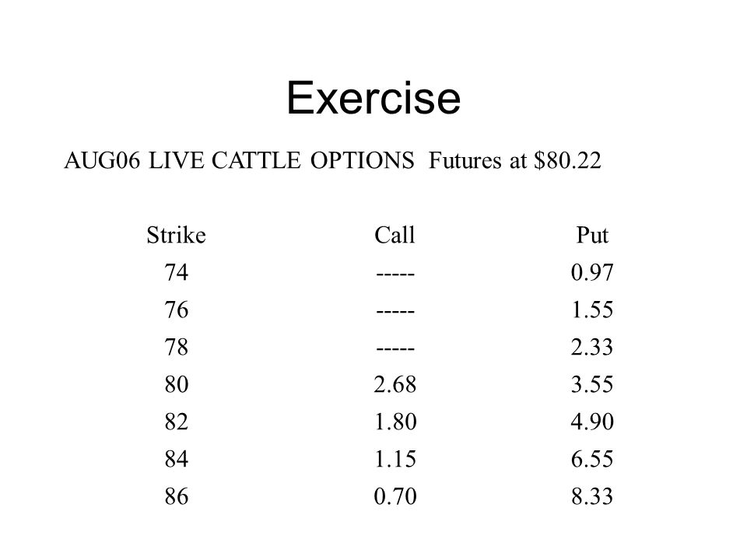Click the Strike column header

pyautogui.click(x=177, y=235)
